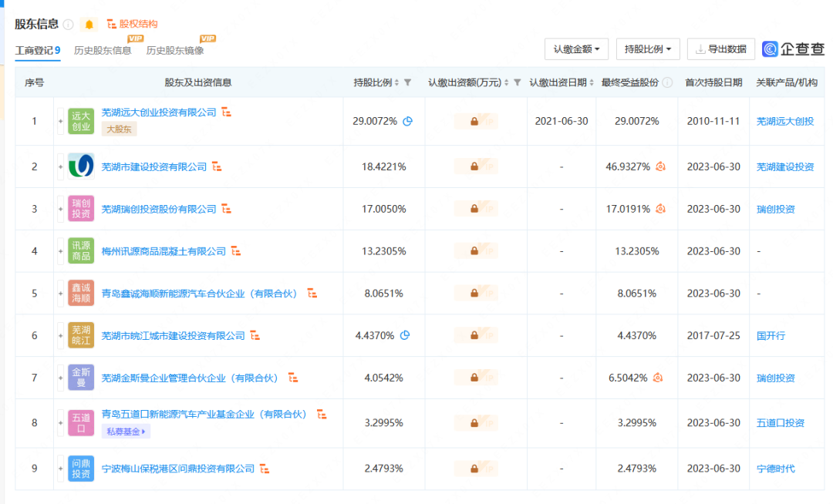The height and width of the screenshot is (504, 833).
Task: Expand the 私募基金 tag dropdown
Action: click(x=126, y=432)
